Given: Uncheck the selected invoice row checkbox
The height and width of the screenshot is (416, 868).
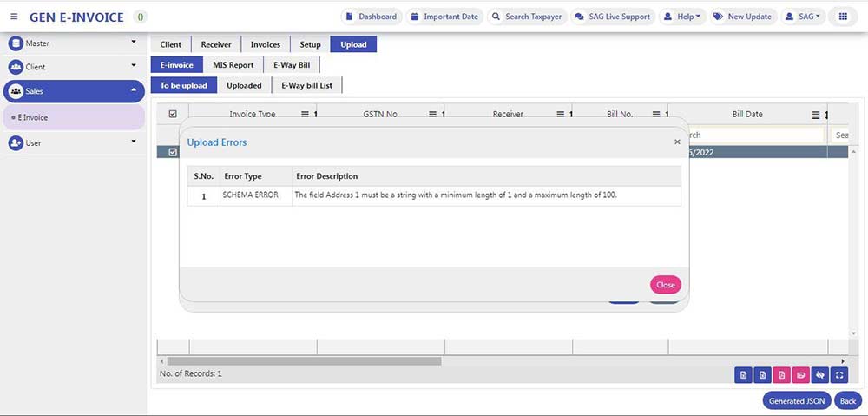Looking at the screenshot, I should (173, 152).
